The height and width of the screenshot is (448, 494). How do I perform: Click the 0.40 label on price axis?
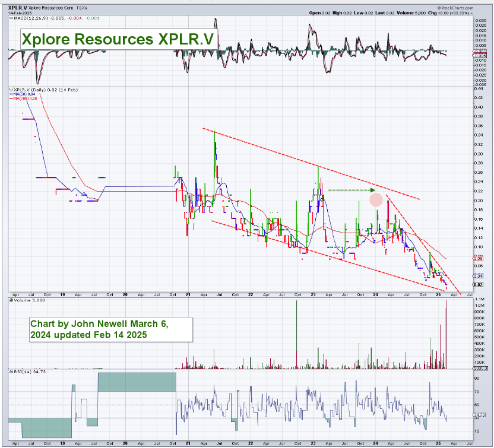pyautogui.click(x=478, y=107)
